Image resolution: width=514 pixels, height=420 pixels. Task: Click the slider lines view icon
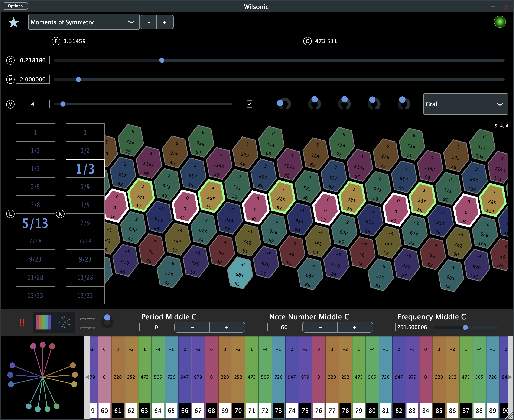click(87, 323)
